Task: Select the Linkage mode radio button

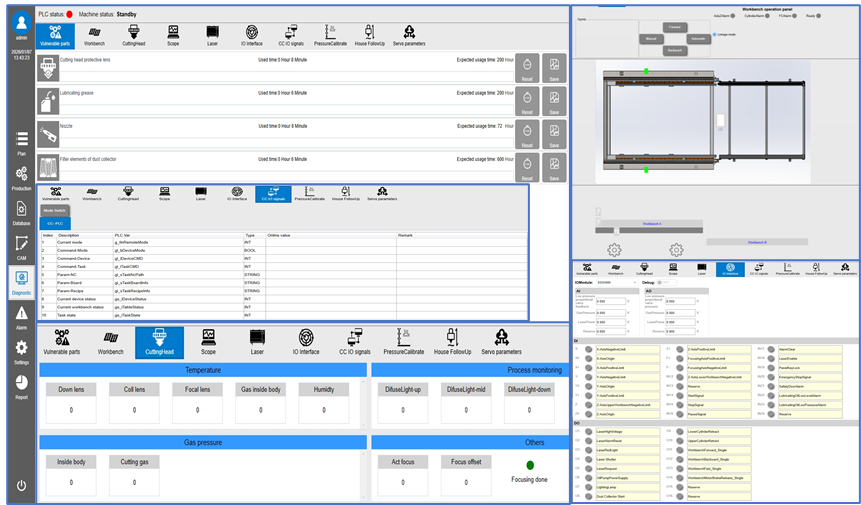Action: 714,35
